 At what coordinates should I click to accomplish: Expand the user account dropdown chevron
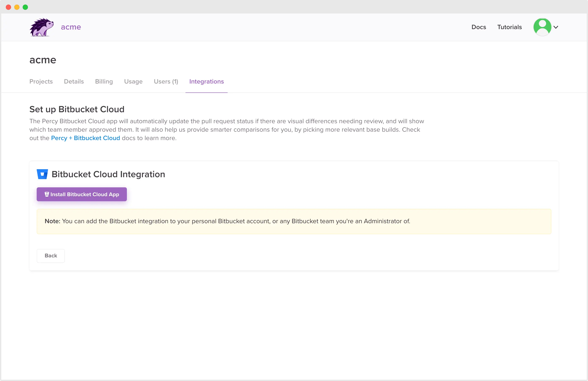pyautogui.click(x=556, y=27)
